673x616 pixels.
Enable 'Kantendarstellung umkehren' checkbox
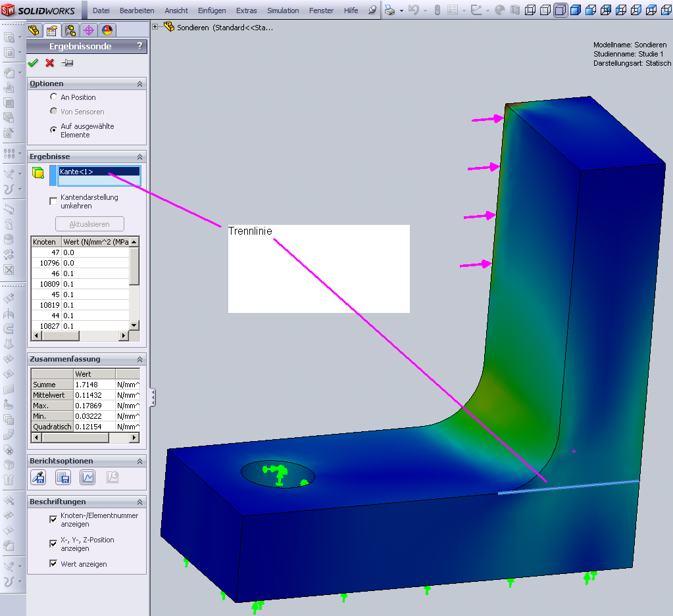pos(54,201)
